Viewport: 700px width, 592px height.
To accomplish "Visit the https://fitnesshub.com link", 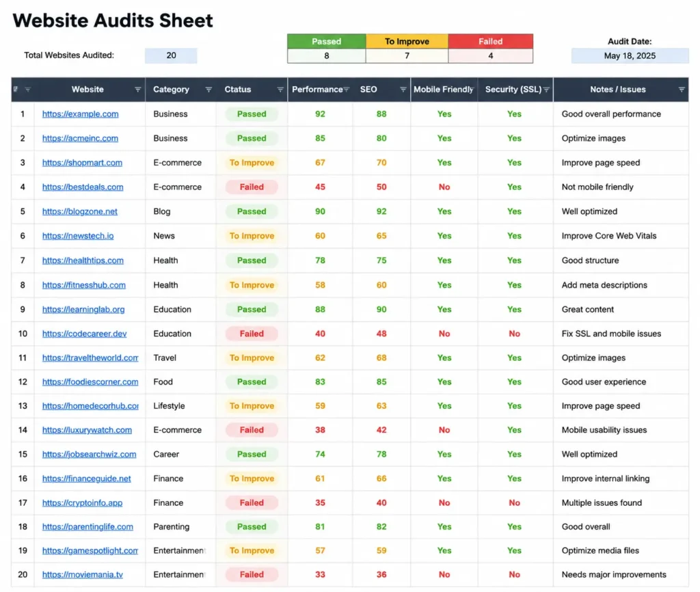I will click(x=84, y=285).
